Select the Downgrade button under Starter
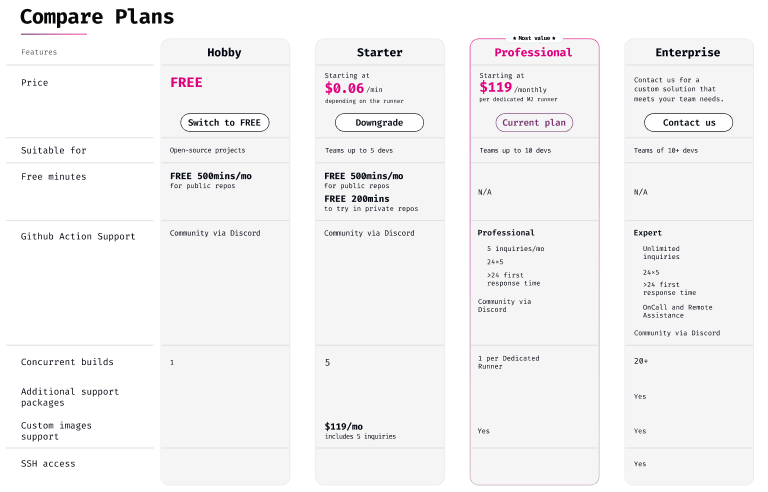The width and height of the screenshot is (768, 492). tap(379, 123)
